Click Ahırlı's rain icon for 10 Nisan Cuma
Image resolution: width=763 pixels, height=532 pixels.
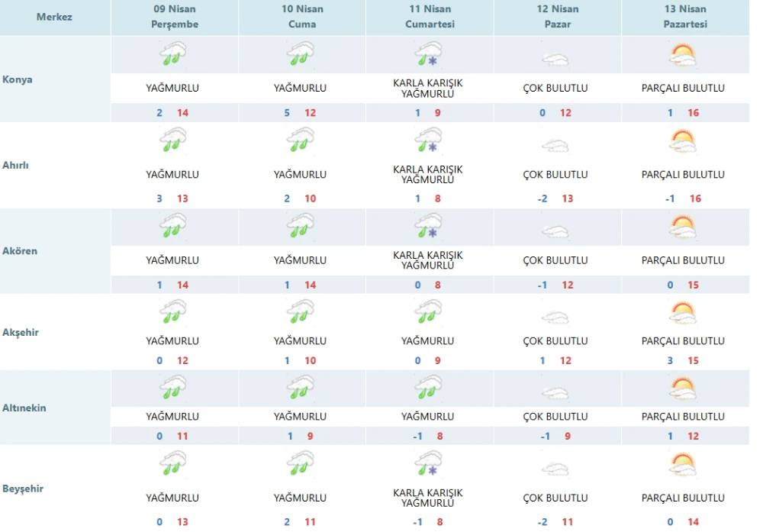pyautogui.click(x=301, y=141)
